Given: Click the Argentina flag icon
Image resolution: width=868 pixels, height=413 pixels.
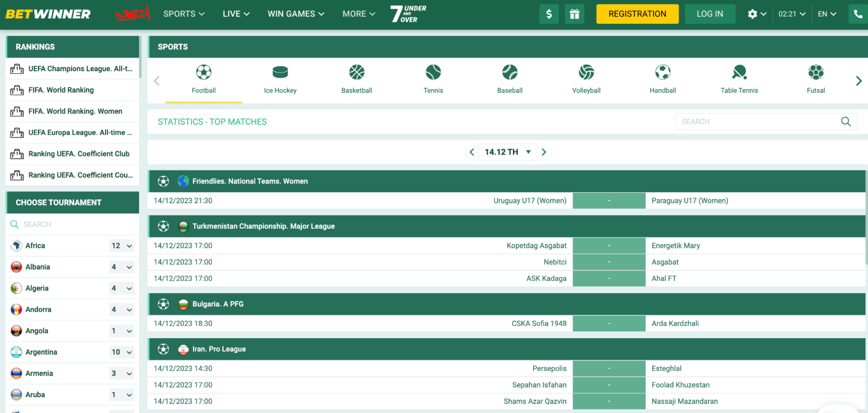Looking at the screenshot, I should click(x=16, y=352).
